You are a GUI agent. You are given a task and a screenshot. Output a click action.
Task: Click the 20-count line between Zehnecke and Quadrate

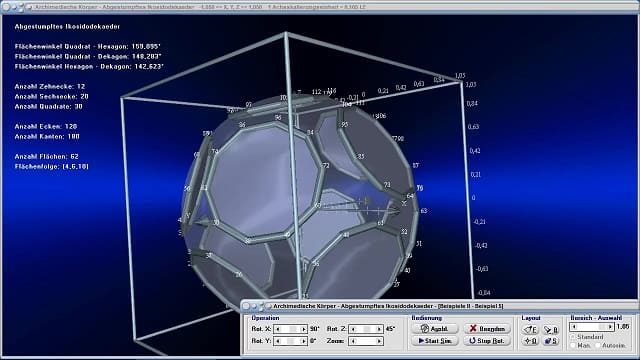point(51,96)
